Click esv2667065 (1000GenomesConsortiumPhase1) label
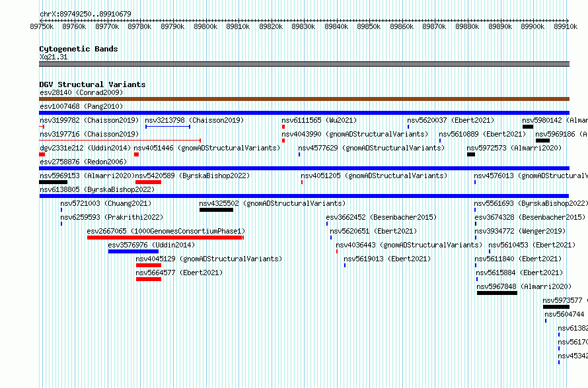 click(x=166, y=231)
